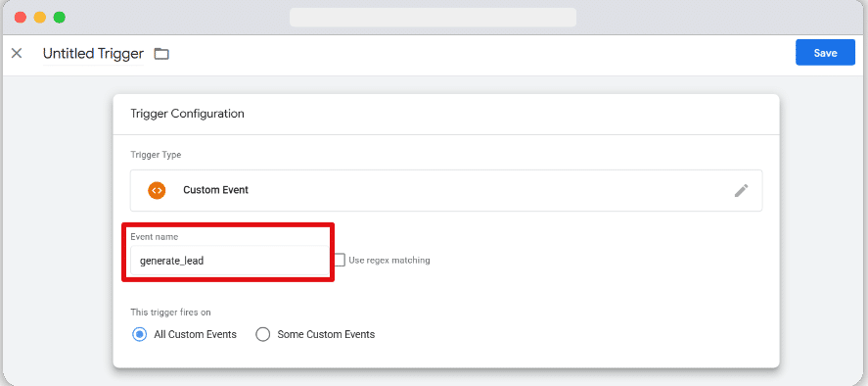Edit trigger type with pencil icon
This screenshot has width=868, height=386.
pos(741,190)
